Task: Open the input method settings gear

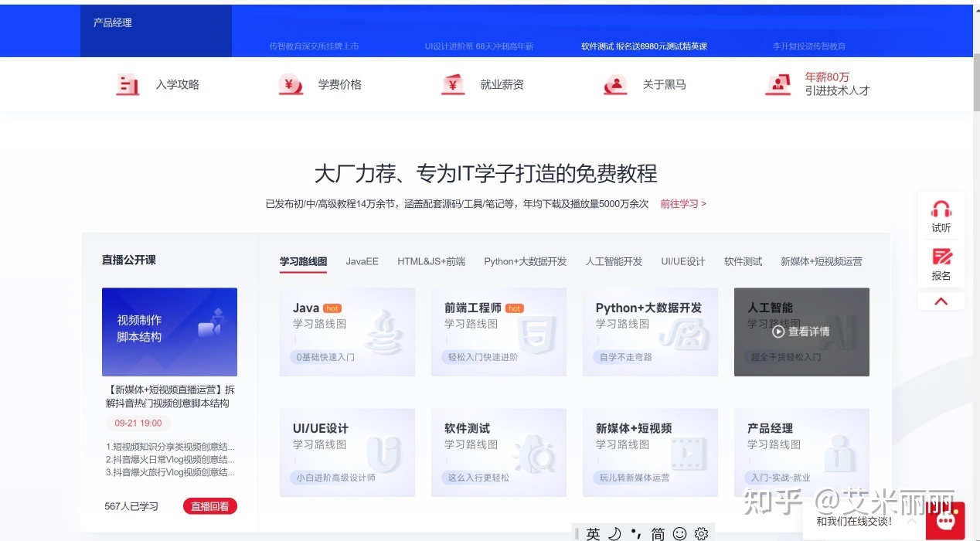Action: [700, 532]
